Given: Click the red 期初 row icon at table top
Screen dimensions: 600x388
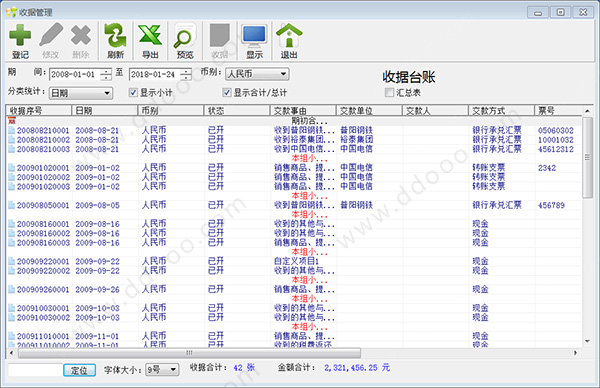Looking at the screenshot, I should pos(12,121).
